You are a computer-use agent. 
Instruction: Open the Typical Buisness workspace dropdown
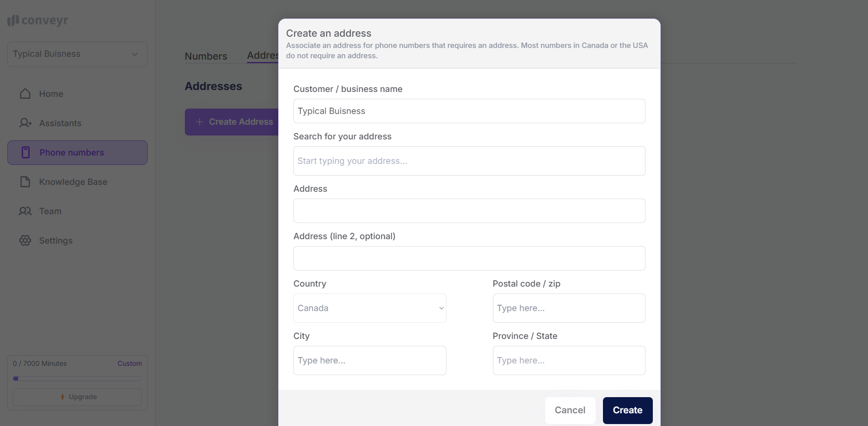[77, 54]
